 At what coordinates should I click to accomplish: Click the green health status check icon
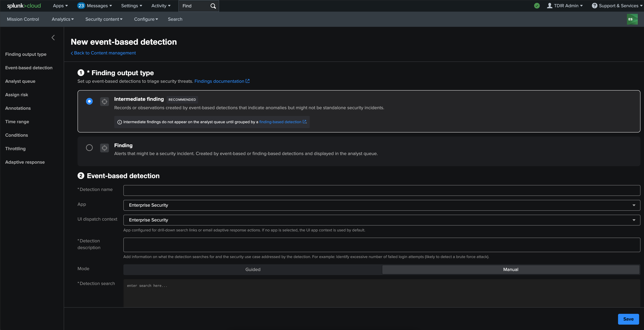pyautogui.click(x=537, y=6)
